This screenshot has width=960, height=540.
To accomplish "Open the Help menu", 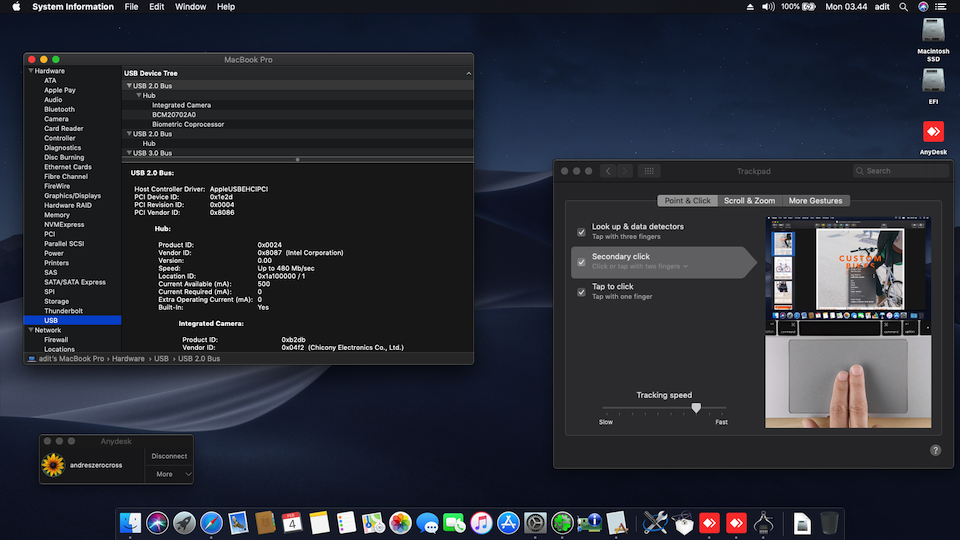I will coord(226,7).
